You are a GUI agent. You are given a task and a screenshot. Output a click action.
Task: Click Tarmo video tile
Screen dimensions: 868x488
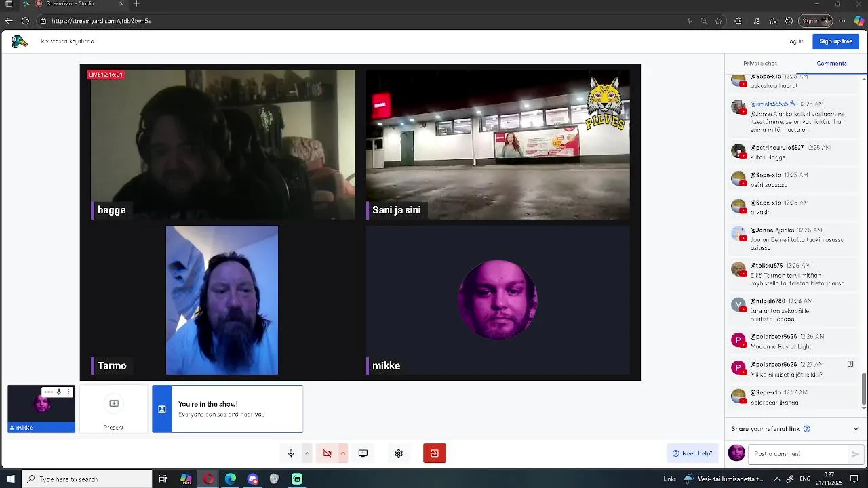(x=222, y=300)
